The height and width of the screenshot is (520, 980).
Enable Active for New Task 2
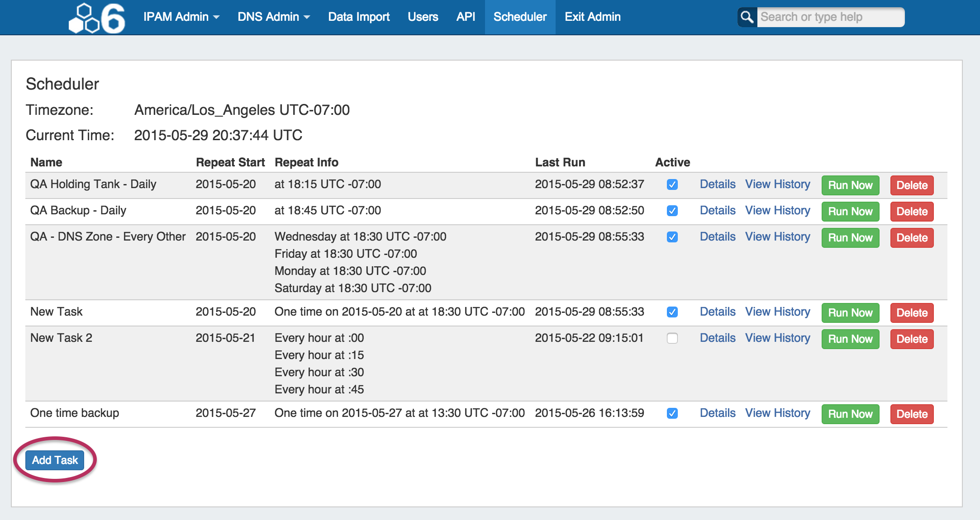click(672, 338)
